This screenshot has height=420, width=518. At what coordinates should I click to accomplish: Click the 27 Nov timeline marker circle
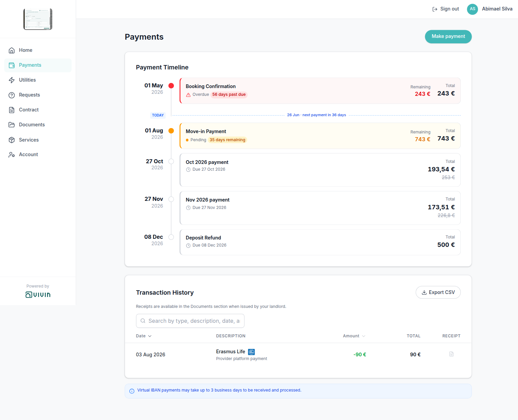pos(171,199)
